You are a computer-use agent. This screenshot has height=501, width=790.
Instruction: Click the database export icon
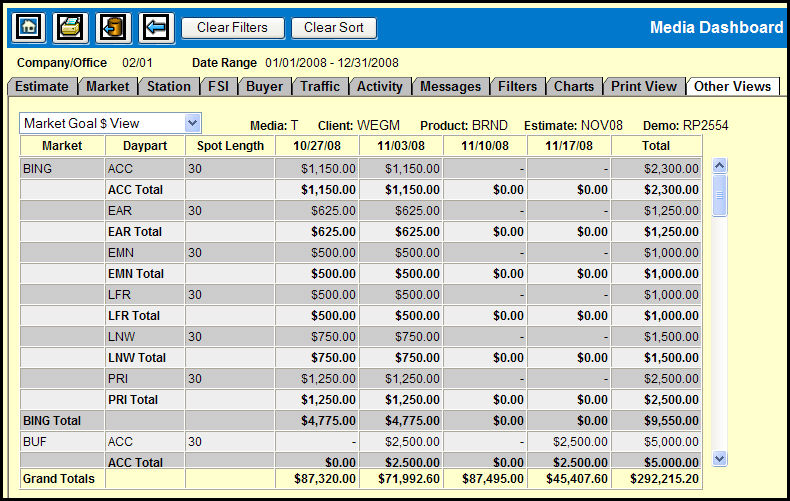[x=114, y=28]
